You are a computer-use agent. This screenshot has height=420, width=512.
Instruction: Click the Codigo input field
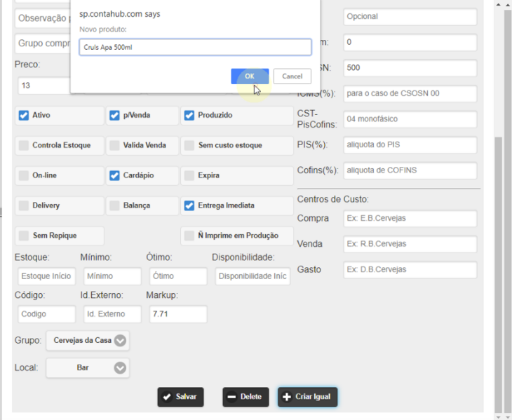coord(47,314)
